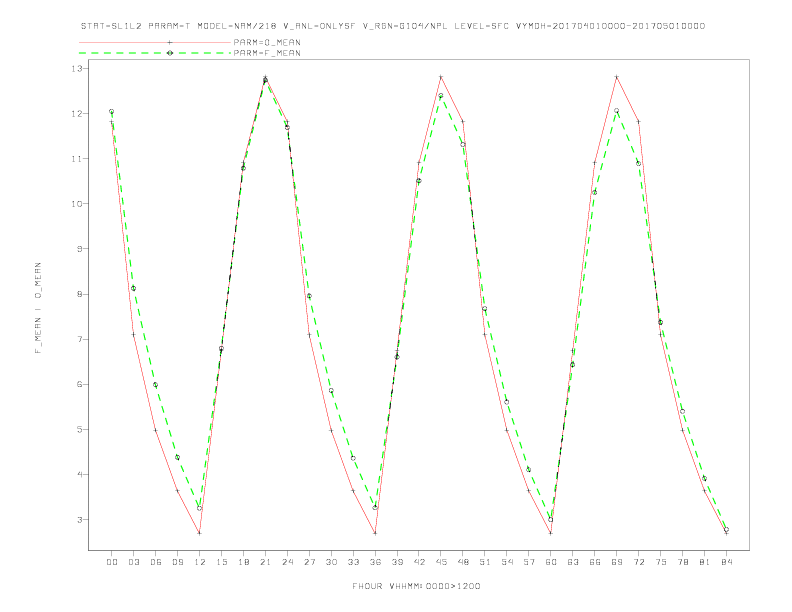
Task: Select x-axis tick label 15
Action: coord(221,562)
